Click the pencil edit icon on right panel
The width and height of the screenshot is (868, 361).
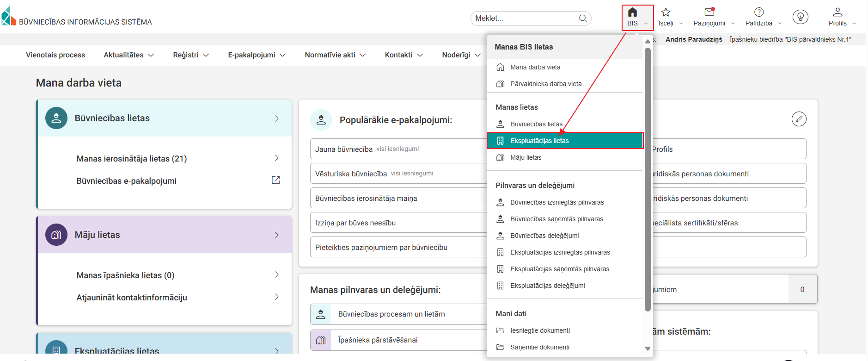[799, 119]
